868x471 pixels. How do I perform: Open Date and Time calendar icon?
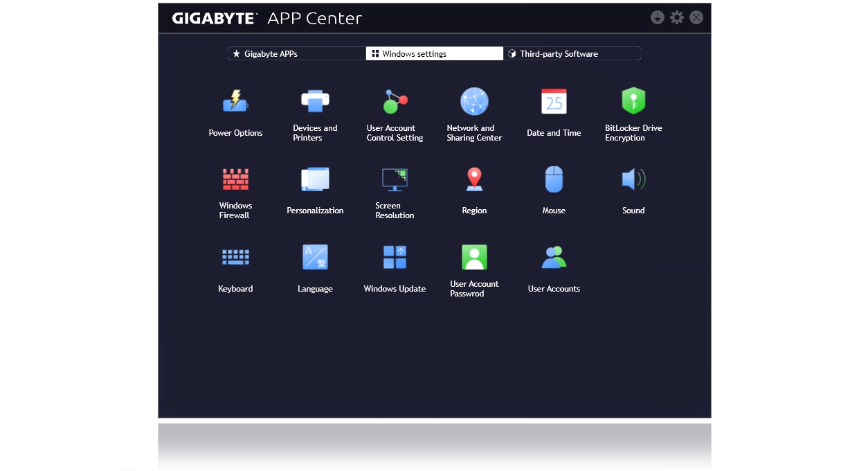pyautogui.click(x=554, y=102)
